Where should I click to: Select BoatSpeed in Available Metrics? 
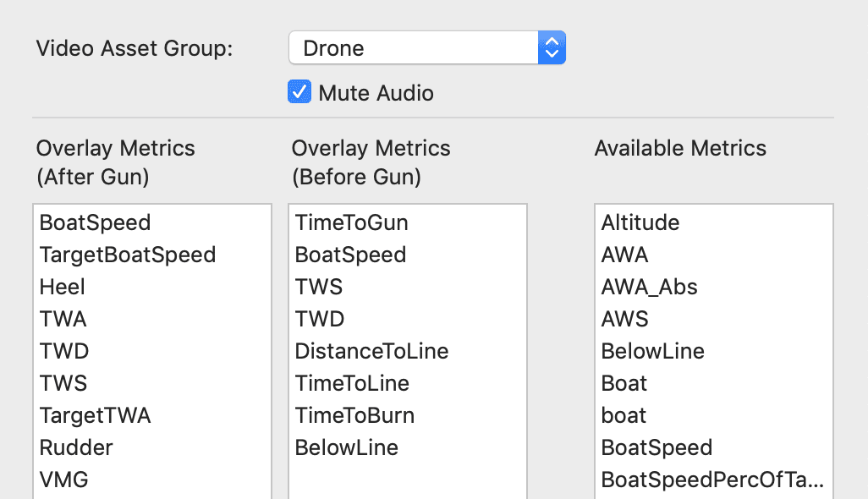[714, 447]
